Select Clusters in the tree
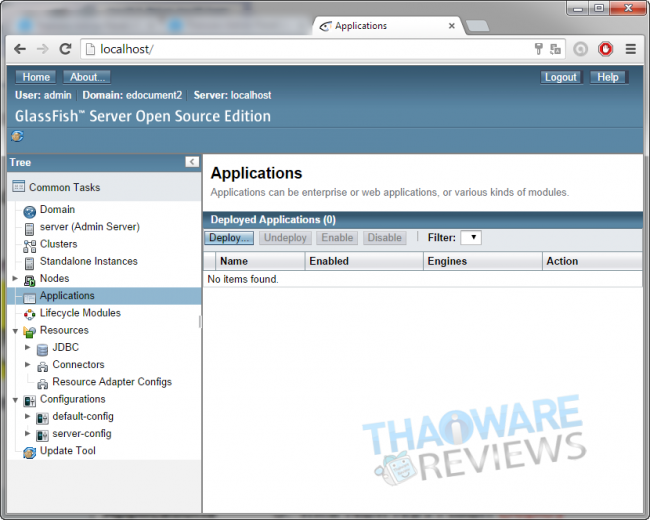Image resolution: width=650 pixels, height=520 pixels. pyautogui.click(x=58, y=244)
